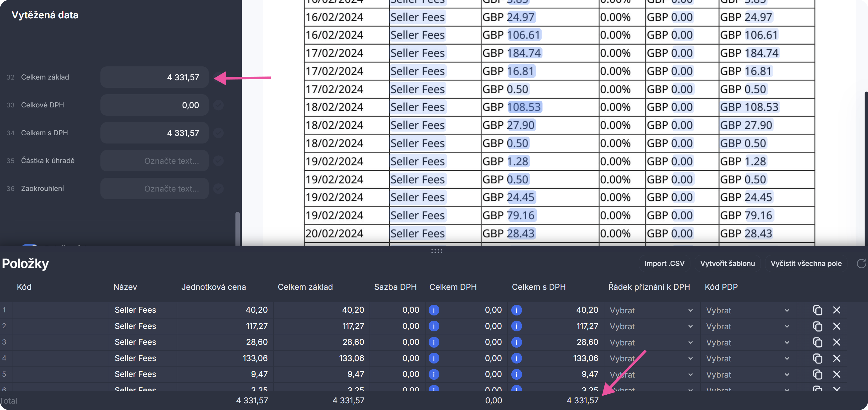
Task: Click the refresh icon next to Vyčistit všechna pole
Action: 861,263
